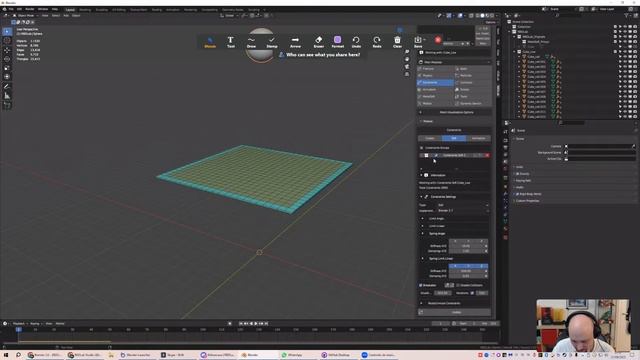The height and width of the screenshot is (360, 640).
Task: Collapse the Constraints Settings section
Action: (421, 197)
